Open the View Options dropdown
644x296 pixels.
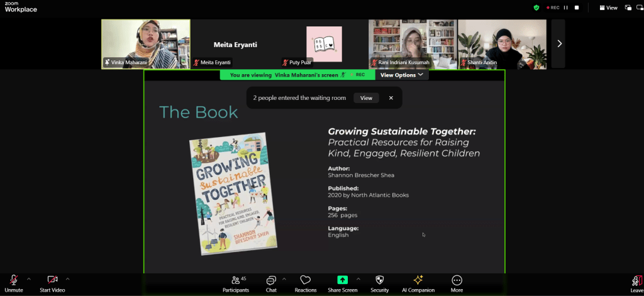coord(402,75)
